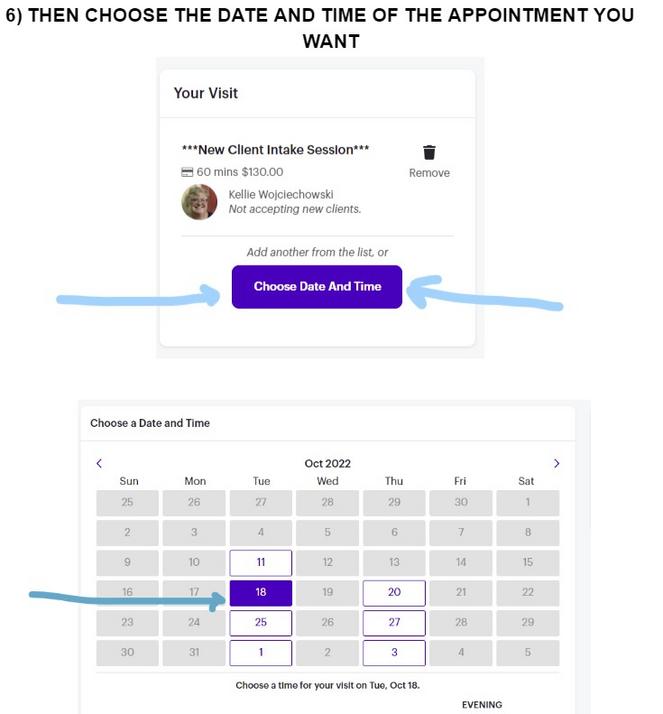This screenshot has height=714, width=663.
Task: Click the New Client Intake Session title
Action: 275,150
